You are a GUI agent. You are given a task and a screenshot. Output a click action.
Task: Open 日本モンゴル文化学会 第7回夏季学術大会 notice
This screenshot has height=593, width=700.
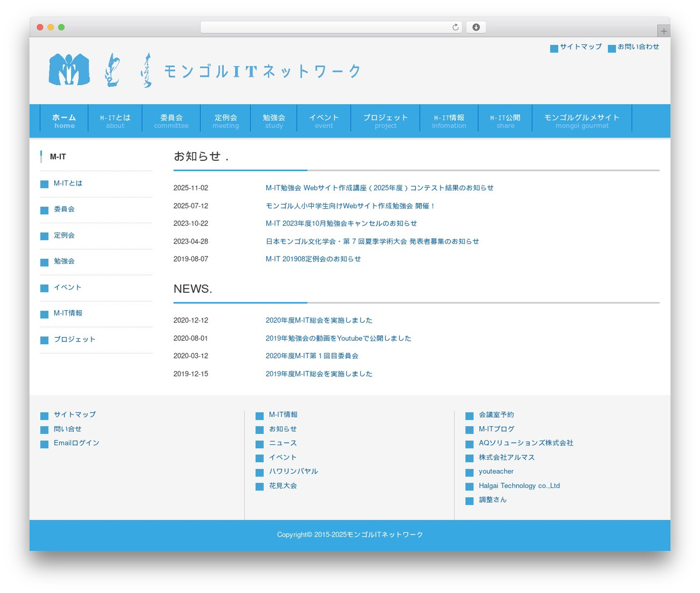pos(372,241)
